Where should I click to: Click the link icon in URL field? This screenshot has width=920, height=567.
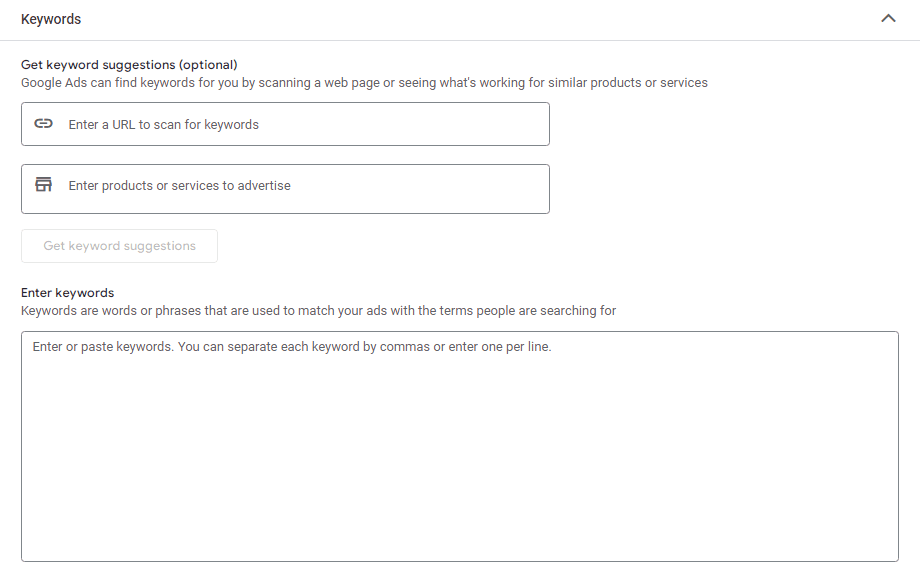point(43,124)
